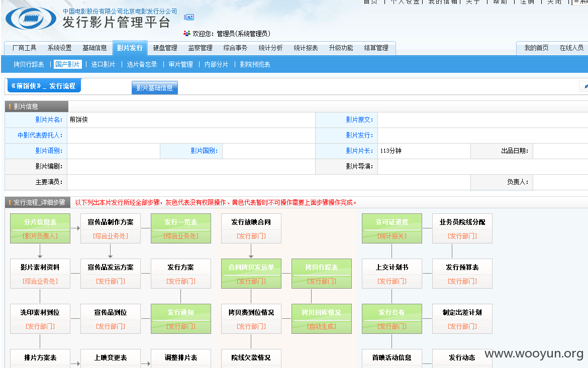Click the film name value 煎饼侠

[79, 119]
